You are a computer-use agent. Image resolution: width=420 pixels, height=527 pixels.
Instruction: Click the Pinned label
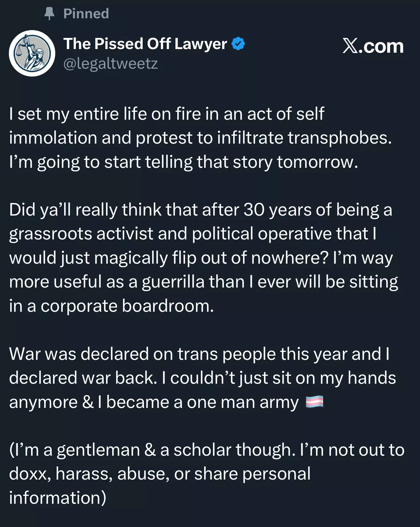pyautogui.click(x=86, y=14)
